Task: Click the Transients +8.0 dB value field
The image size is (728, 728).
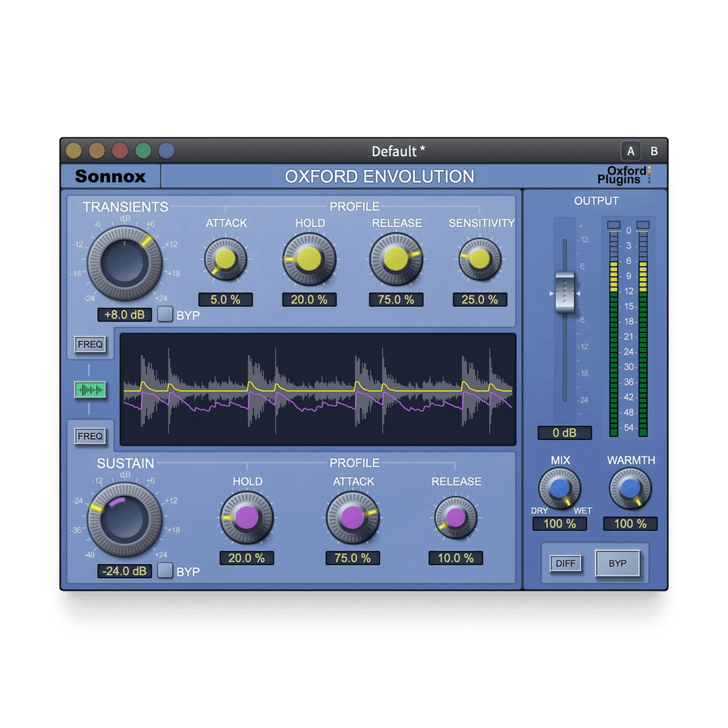Action: click(x=124, y=314)
